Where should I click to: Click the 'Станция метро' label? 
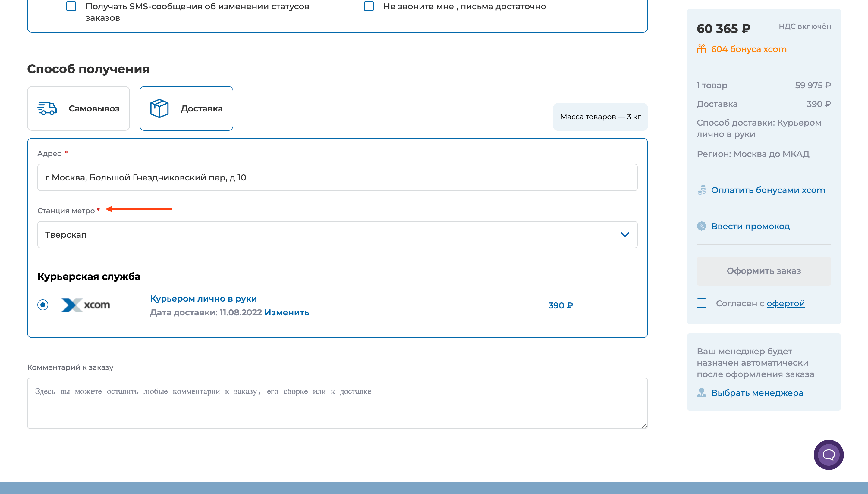point(66,211)
